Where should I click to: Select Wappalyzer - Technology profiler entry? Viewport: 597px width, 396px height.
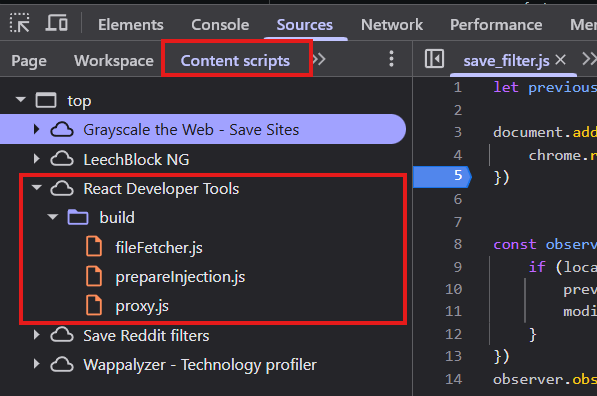click(x=200, y=365)
